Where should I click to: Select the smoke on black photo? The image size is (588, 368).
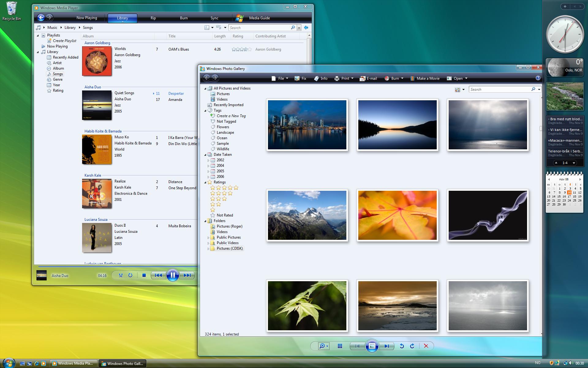coord(488,215)
